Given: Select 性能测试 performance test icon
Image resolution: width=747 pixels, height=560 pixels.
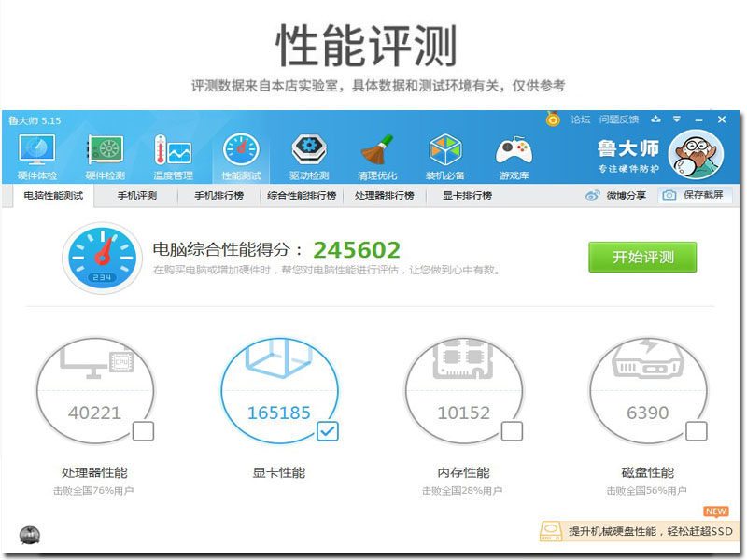Looking at the screenshot, I should (241, 157).
